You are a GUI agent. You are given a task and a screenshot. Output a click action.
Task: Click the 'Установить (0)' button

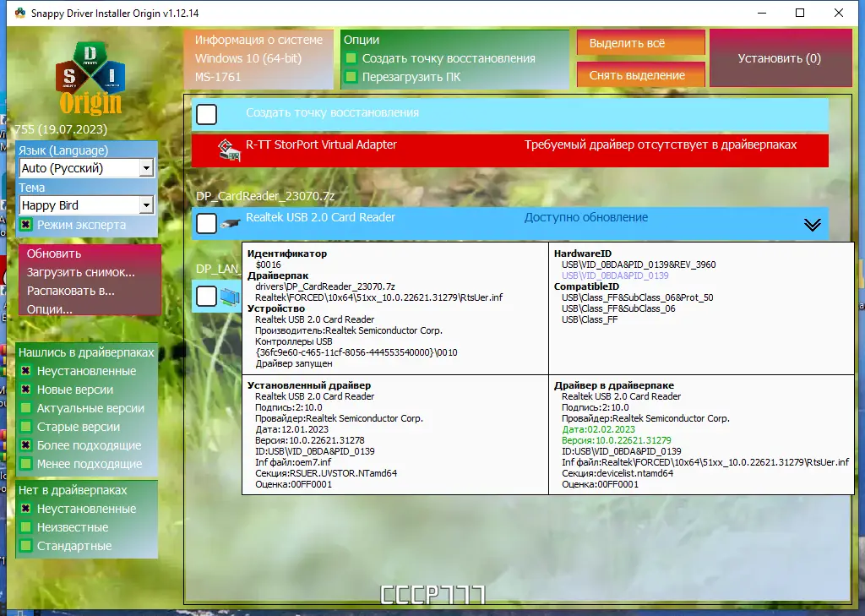780,58
